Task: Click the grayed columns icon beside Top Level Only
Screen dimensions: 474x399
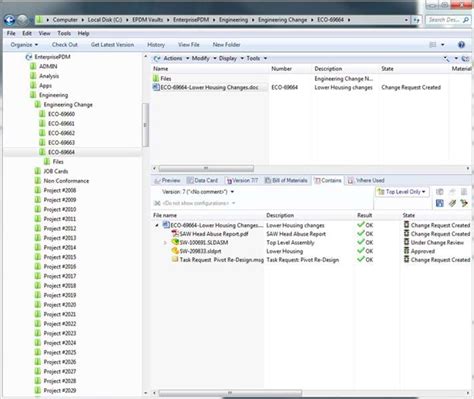Action: tap(440, 192)
